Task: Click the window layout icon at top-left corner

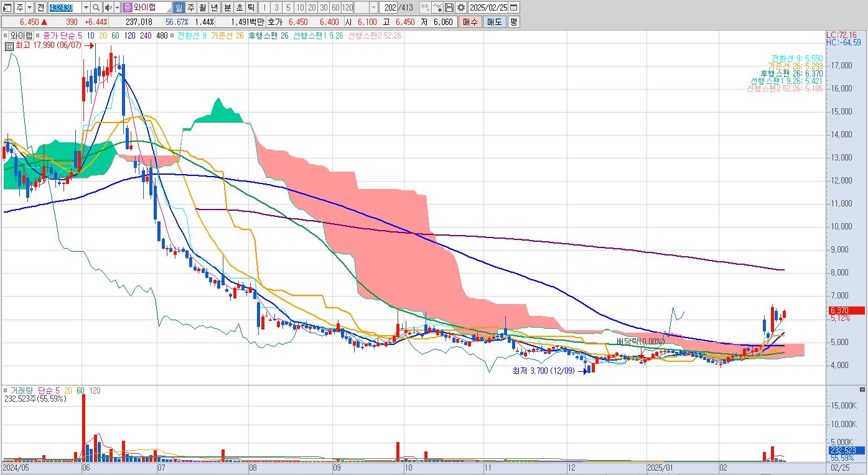Action: 7,7
